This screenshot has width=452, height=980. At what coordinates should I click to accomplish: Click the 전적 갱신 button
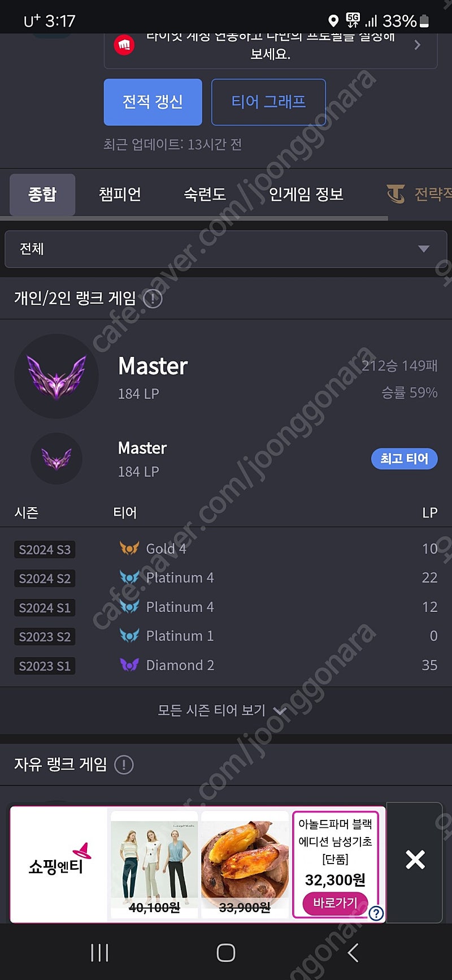click(x=153, y=102)
